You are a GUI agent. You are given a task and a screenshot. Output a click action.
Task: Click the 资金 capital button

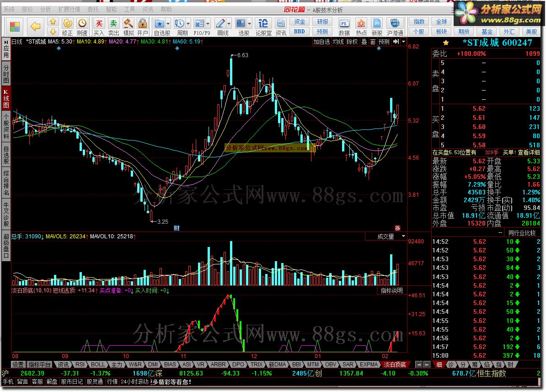(300, 22)
